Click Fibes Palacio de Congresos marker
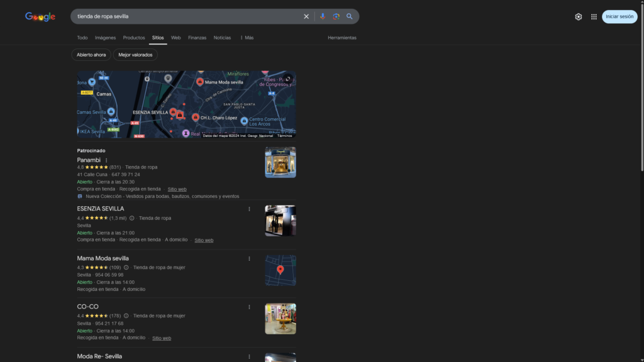The image size is (644, 362). pyautogui.click(x=265, y=72)
